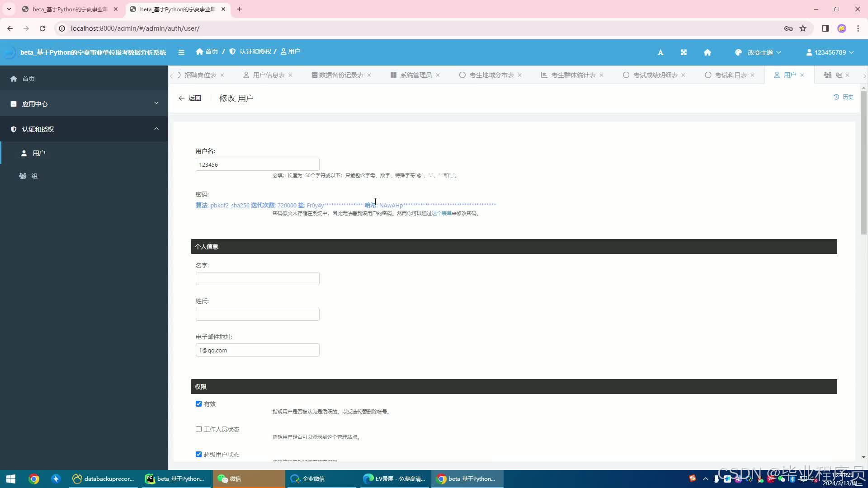The image size is (868, 488).
Task: Select the 组 item in sidebar
Action: 34,176
